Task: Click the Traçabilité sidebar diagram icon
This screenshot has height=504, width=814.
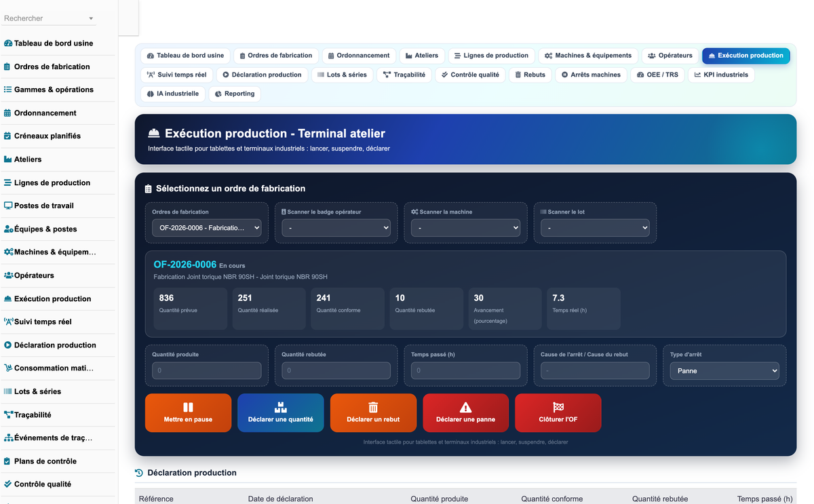Action: tap(8, 414)
